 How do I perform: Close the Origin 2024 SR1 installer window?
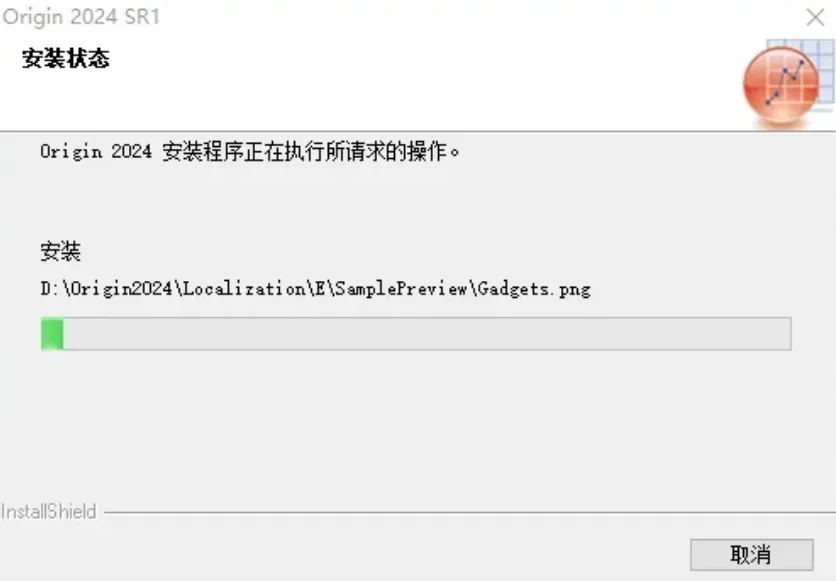[x=815, y=17]
